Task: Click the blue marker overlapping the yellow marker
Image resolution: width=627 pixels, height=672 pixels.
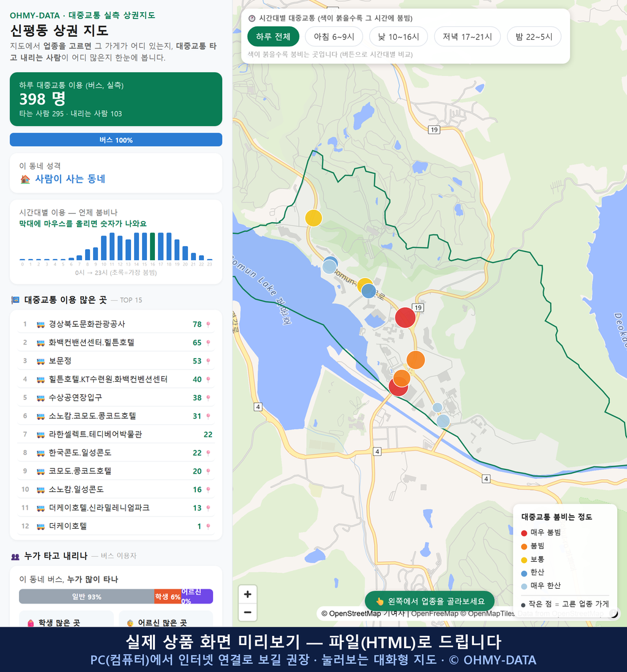Action: pyautogui.click(x=369, y=291)
